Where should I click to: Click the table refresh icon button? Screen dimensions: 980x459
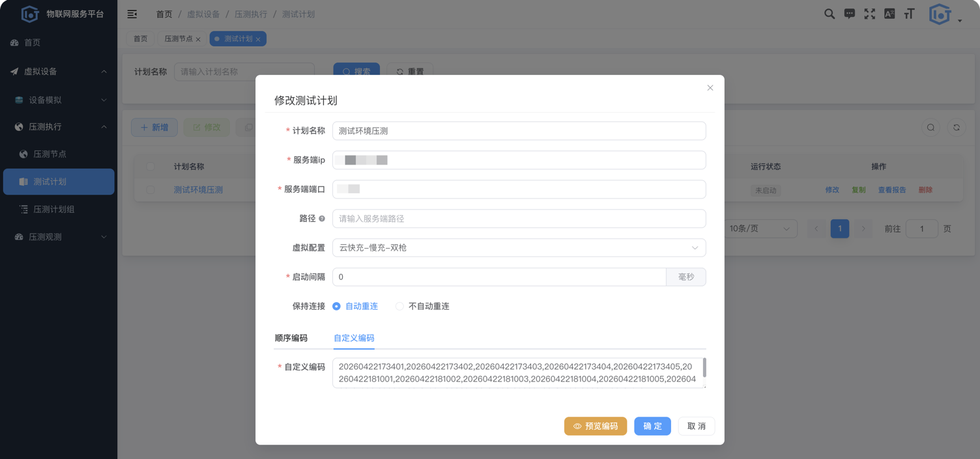(x=957, y=128)
